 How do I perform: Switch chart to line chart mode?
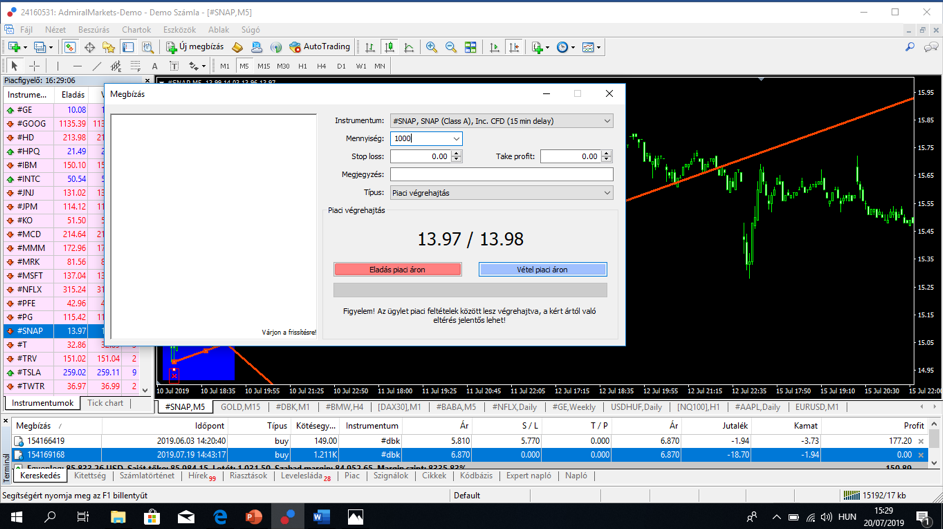tap(409, 47)
